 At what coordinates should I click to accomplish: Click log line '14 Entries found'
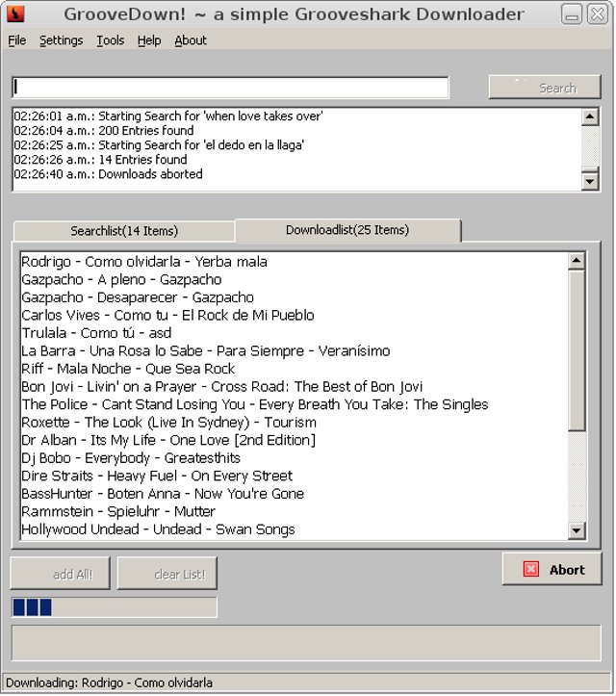pos(100,160)
